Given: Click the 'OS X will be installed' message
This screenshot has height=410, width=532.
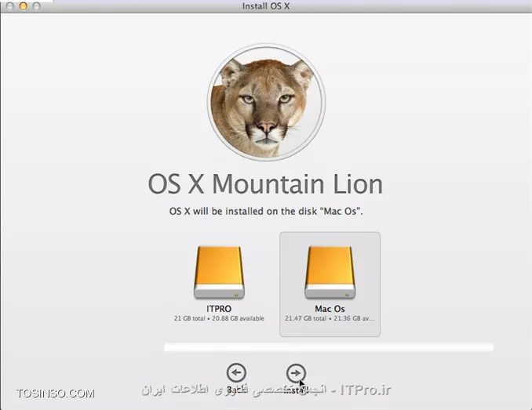Looking at the screenshot, I should click(266, 211).
